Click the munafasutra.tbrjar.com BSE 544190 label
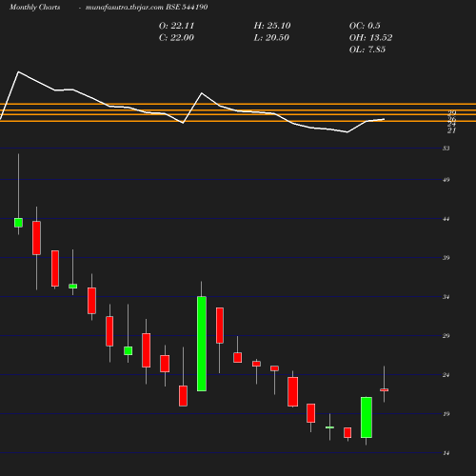The width and height of the screenshot is (476, 476). coord(147,8)
